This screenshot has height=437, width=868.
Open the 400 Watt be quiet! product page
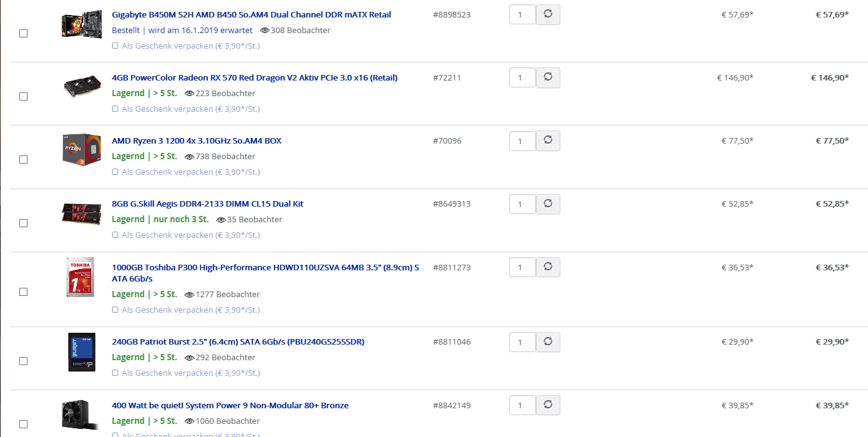click(x=230, y=405)
